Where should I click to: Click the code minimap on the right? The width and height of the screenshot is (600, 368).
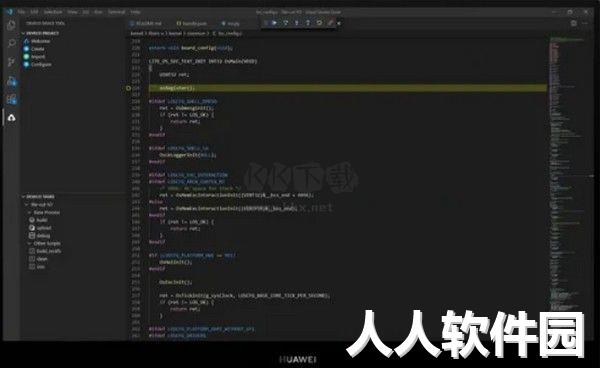(566, 172)
